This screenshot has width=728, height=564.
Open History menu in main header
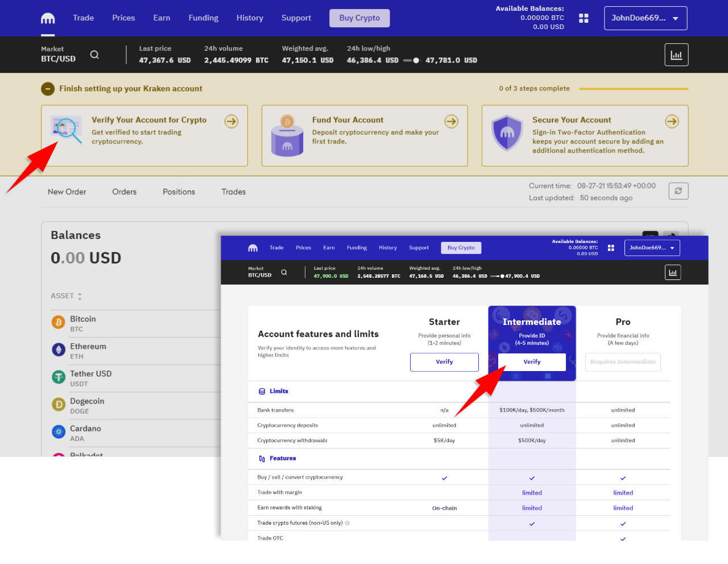pyautogui.click(x=250, y=18)
